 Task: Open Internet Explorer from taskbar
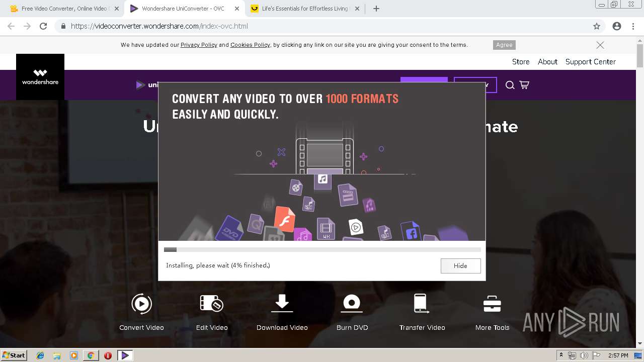(x=40, y=355)
